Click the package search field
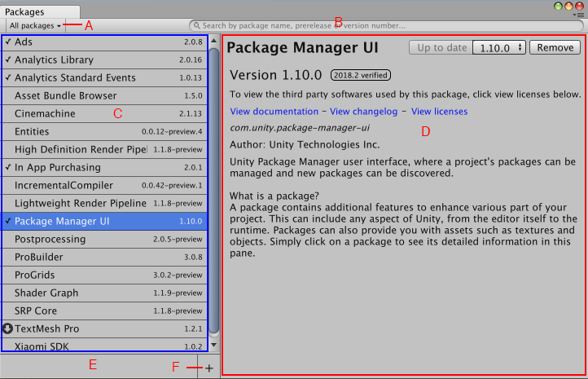The height and width of the screenshot is (379, 588). click(387, 25)
